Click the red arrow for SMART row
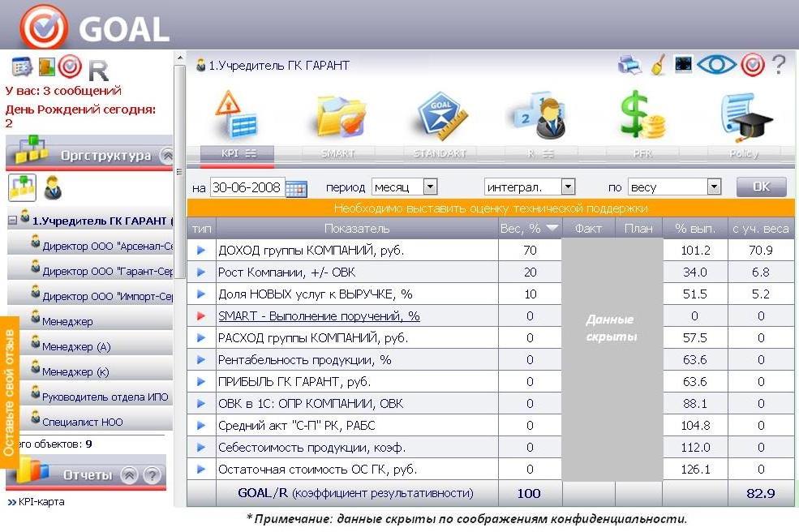 point(201,316)
